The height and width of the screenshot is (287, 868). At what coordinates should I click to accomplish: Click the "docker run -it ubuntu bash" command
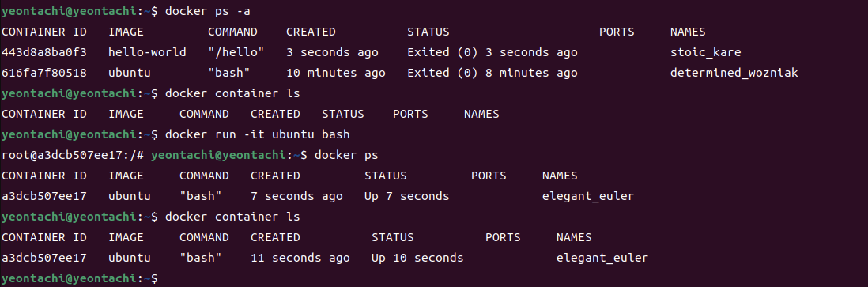pyautogui.click(x=257, y=134)
